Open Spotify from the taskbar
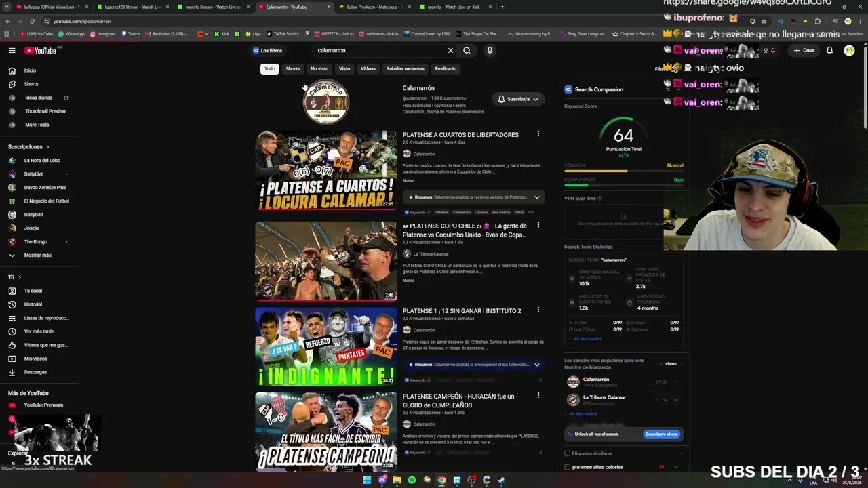Screen dimensions: 868x488 click(412, 481)
